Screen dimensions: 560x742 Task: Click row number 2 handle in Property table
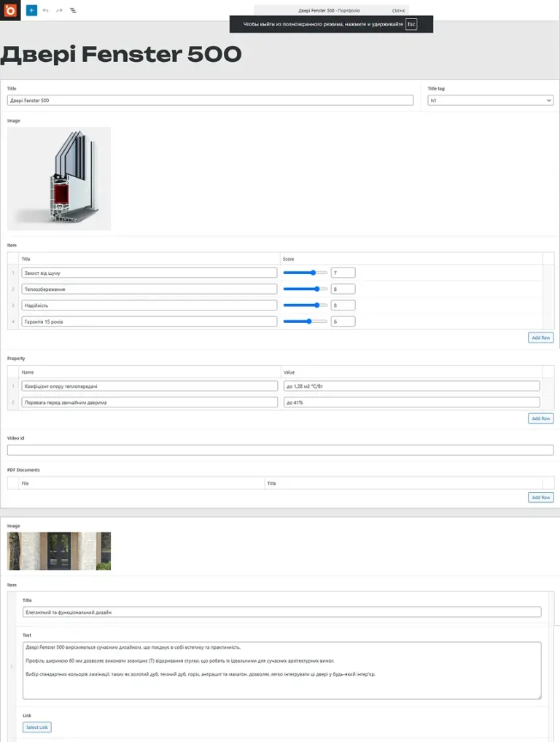tap(13, 402)
